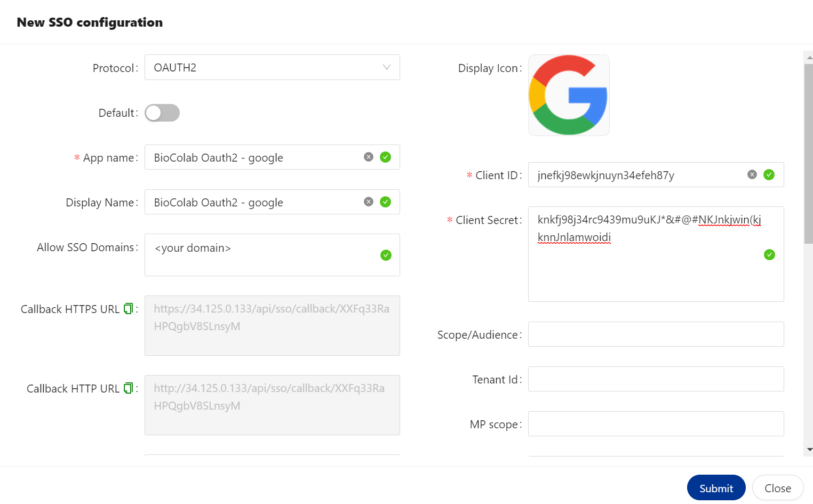Click green checkmark in Client ID field
This screenshot has width=813, height=504.
(x=769, y=174)
